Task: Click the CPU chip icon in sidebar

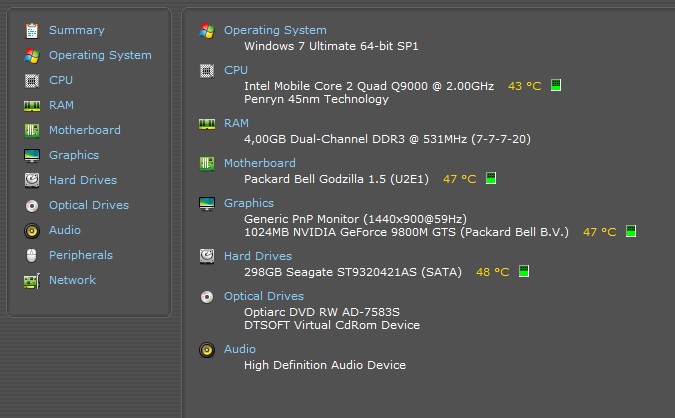Action: point(32,81)
